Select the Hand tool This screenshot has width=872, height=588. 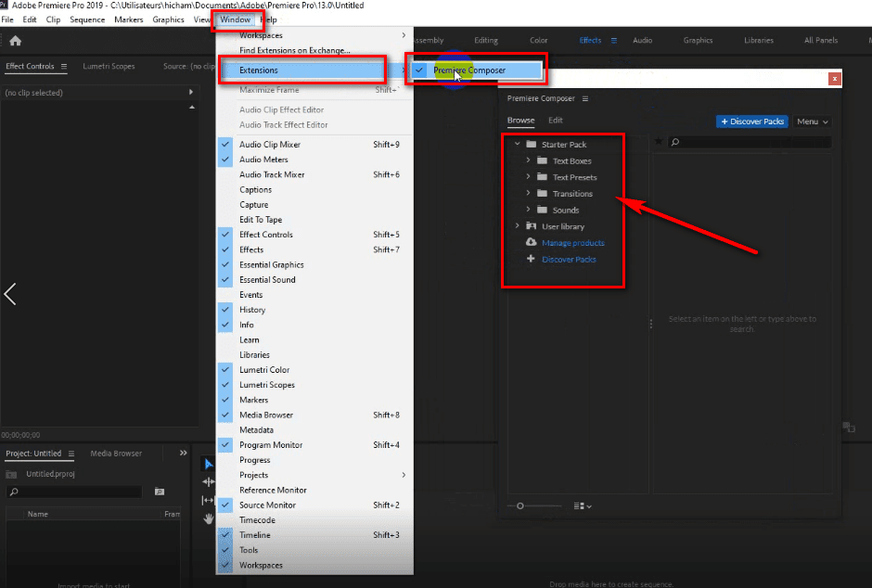[208, 518]
